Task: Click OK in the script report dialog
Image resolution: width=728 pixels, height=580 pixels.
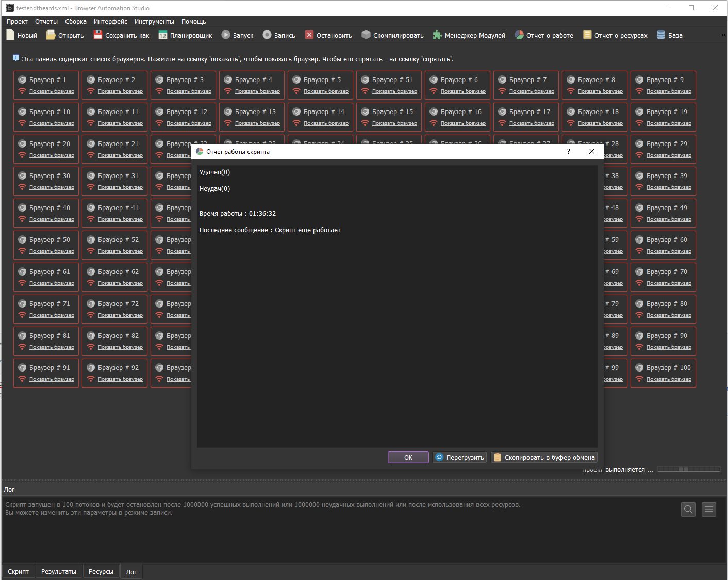Action: coord(408,458)
